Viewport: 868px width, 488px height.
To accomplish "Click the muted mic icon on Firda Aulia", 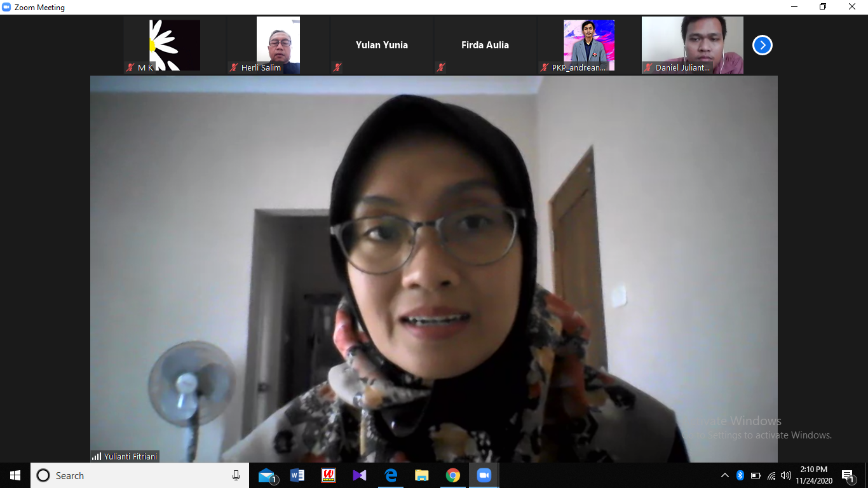I will click(441, 67).
